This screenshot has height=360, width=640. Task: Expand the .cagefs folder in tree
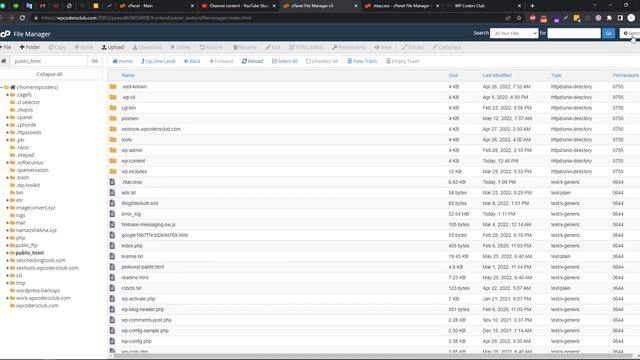point(7,95)
